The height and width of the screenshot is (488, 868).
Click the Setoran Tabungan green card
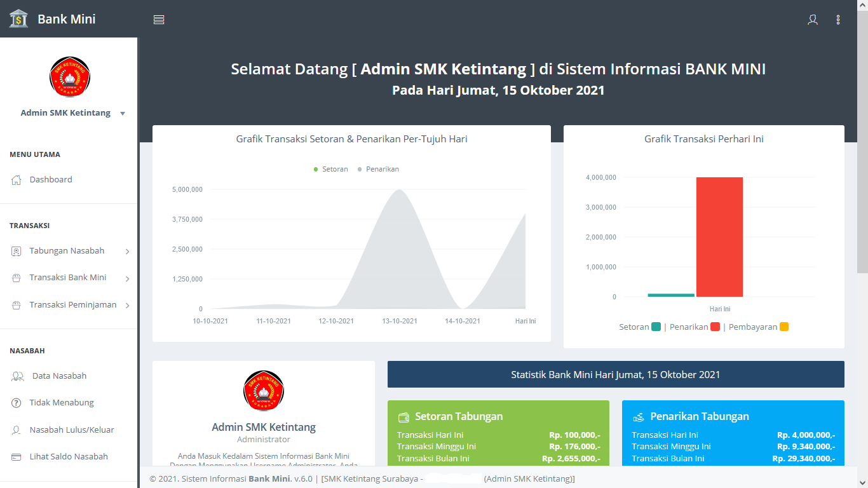[498, 433]
